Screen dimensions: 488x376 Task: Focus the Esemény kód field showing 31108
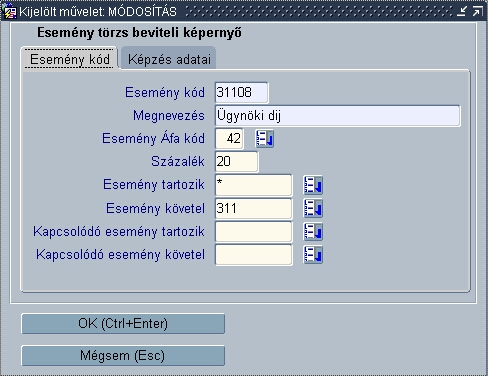pyautogui.click(x=241, y=92)
